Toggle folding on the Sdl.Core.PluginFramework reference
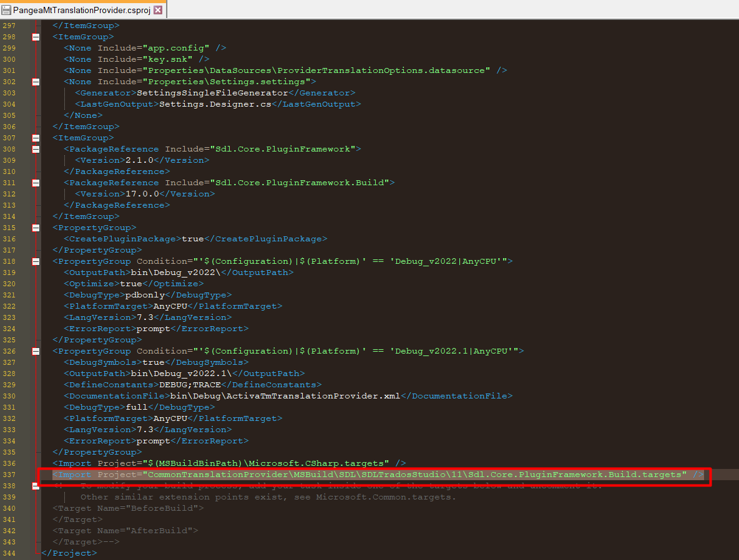This screenshot has width=739, height=560. coord(36,148)
